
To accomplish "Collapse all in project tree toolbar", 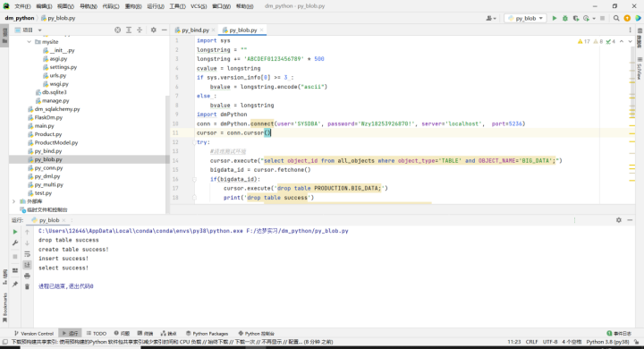I will pos(140,30).
